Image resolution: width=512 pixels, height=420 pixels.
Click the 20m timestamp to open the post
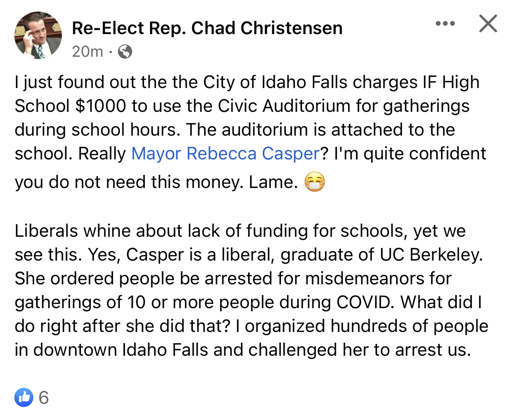pos(87,52)
